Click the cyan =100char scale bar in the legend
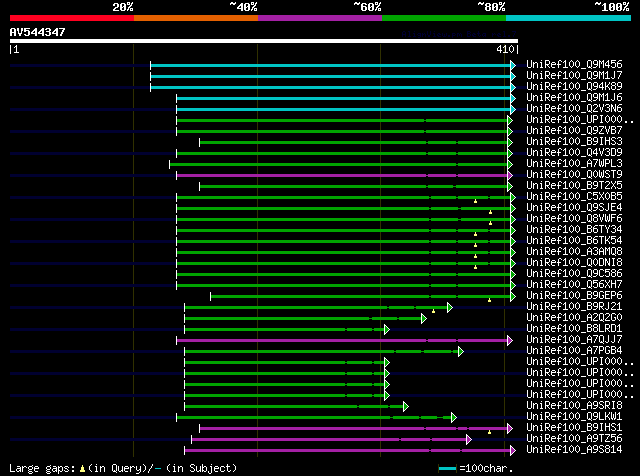640x476 pixels. (x=447, y=469)
